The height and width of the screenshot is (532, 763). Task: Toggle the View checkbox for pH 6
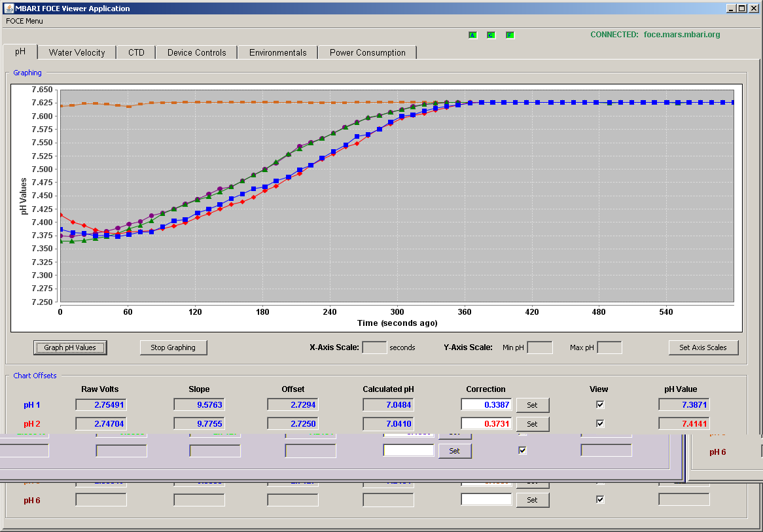point(600,499)
